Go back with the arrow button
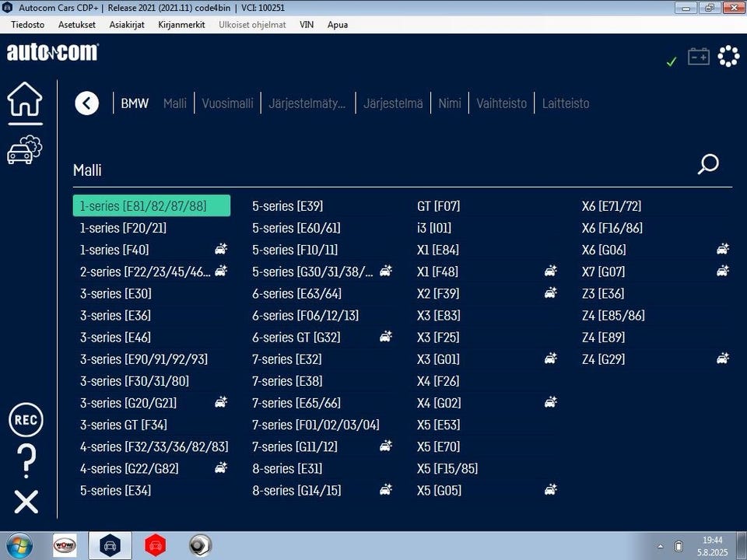This screenshot has height=560, width=747. [86, 103]
